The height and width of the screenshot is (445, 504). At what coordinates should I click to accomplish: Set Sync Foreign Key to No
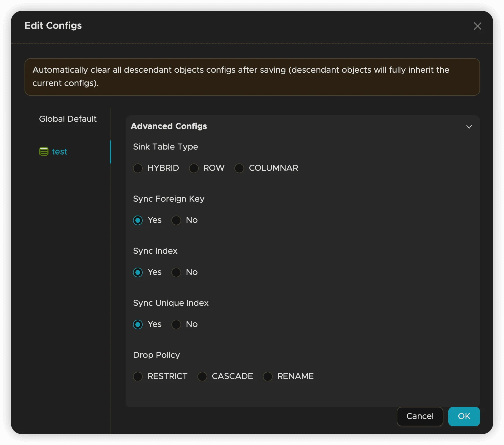176,220
